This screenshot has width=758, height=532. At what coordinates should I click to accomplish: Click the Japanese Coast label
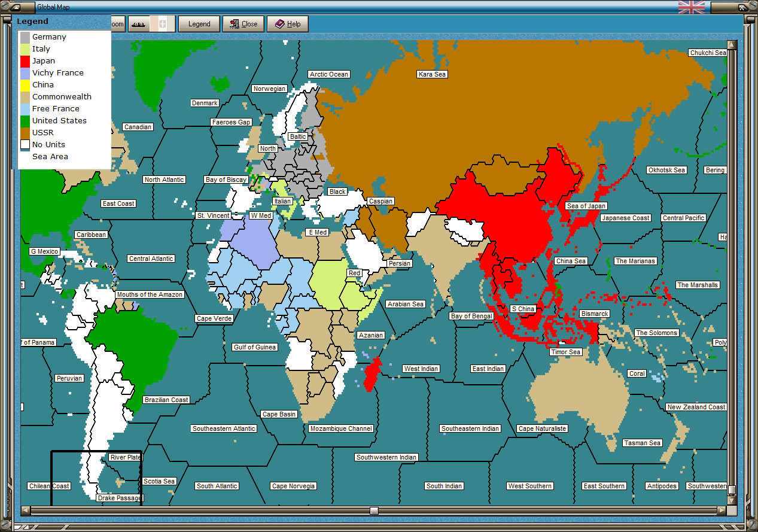(626, 218)
